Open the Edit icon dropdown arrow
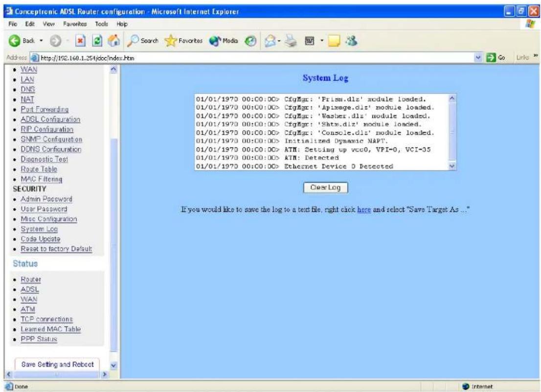The image size is (541, 392). click(321, 41)
